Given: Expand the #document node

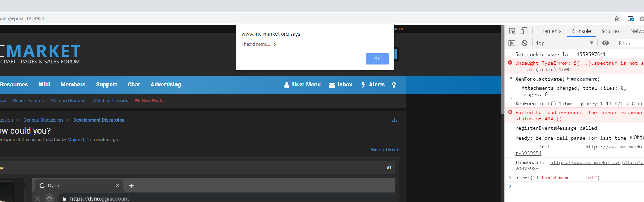Looking at the screenshot, I should click(x=568, y=79).
